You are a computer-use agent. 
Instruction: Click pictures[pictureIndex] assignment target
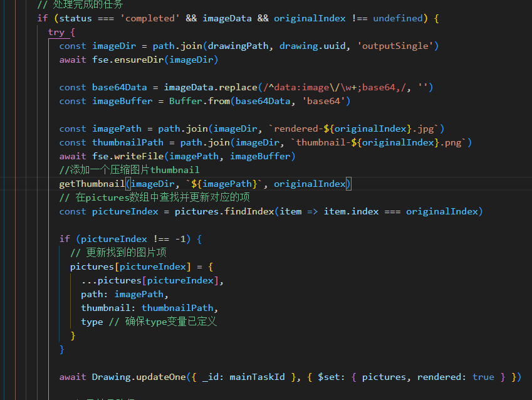130,266
